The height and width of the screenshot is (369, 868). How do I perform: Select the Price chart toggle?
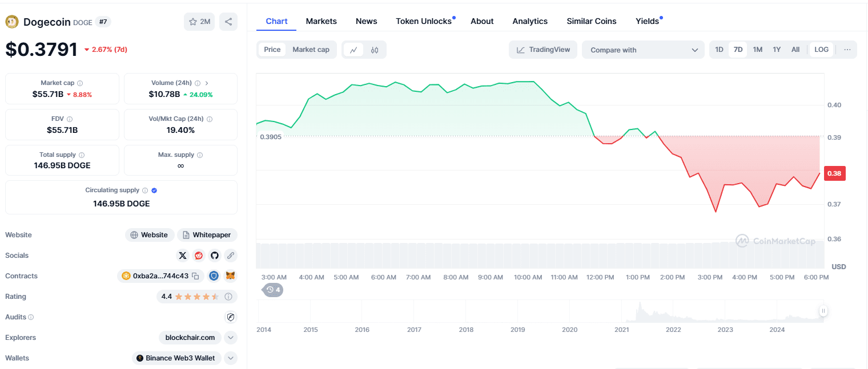pos(272,50)
